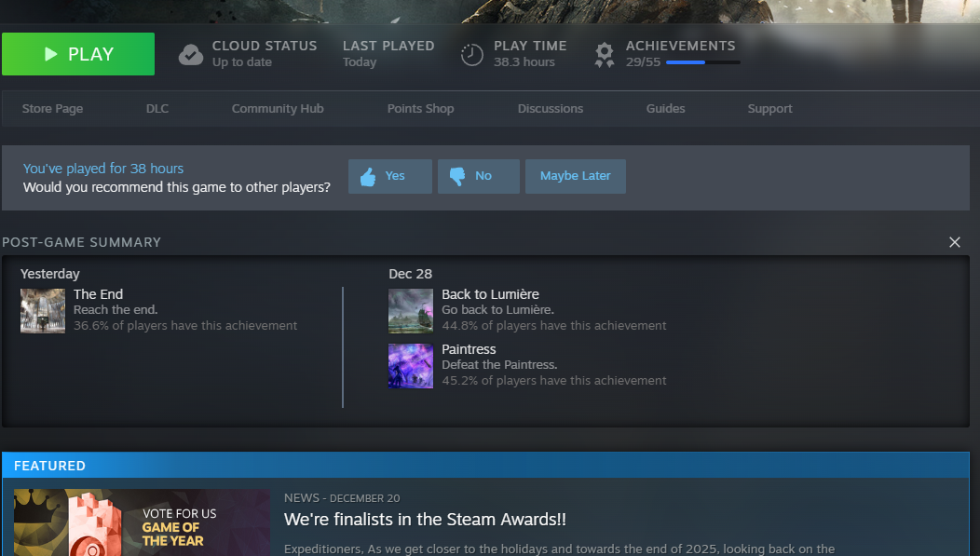The image size is (980, 556).
Task: Click the "38.3 hours" play time text
Action: coord(524,62)
